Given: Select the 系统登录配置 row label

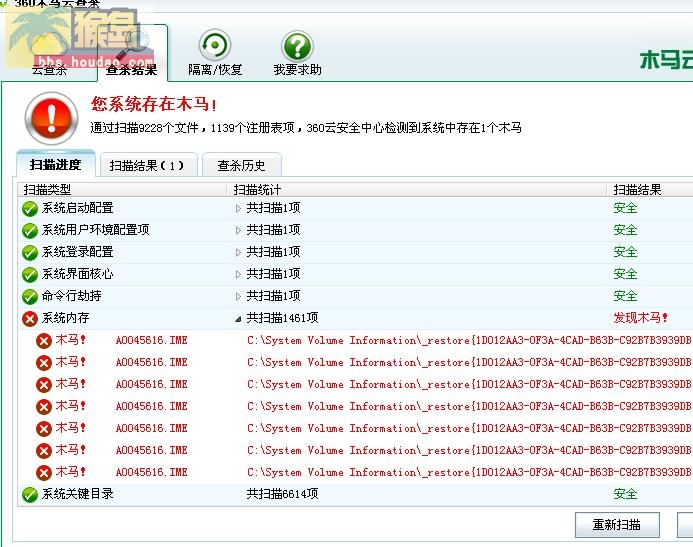Looking at the screenshot, I should coord(78,252).
